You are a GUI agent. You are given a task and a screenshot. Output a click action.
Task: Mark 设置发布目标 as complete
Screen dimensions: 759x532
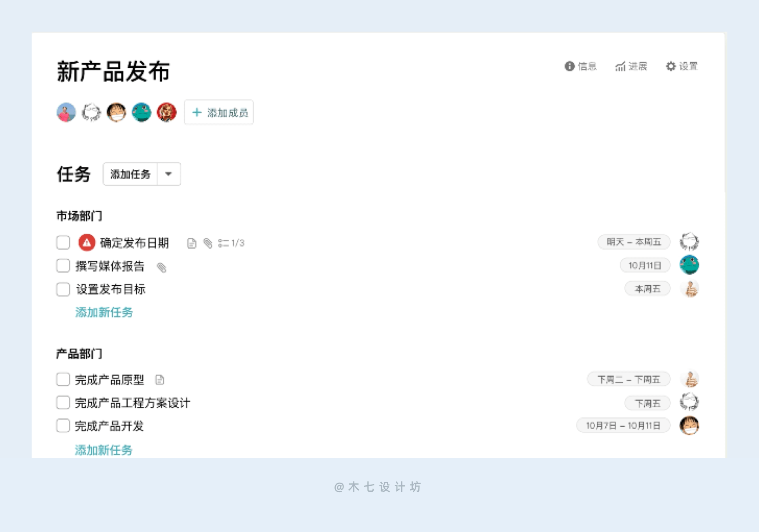click(63, 289)
